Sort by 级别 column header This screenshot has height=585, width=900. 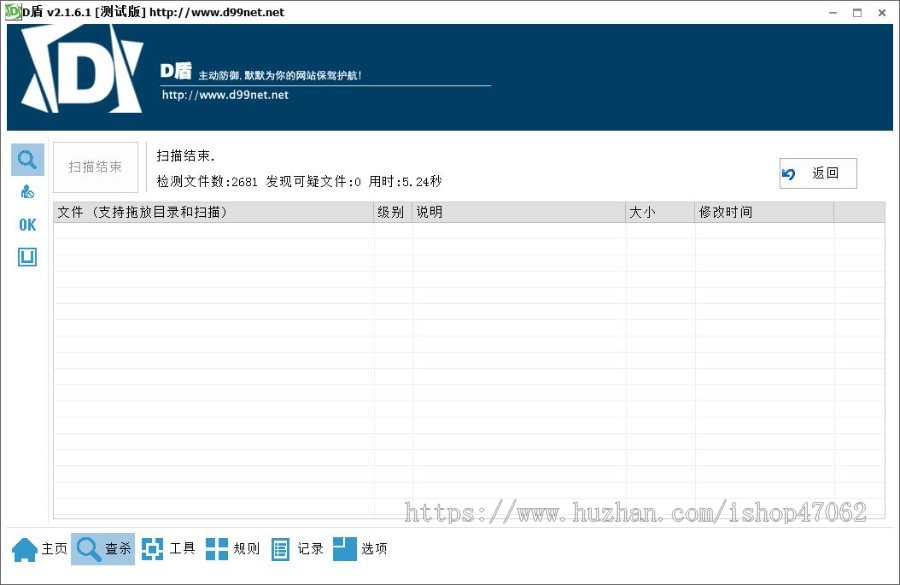tap(393, 212)
